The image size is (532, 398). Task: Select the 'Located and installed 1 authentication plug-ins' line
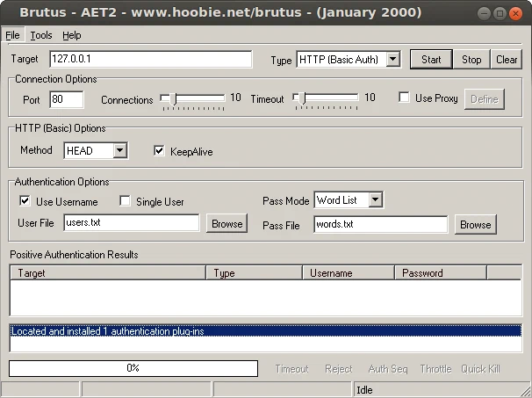266,330
